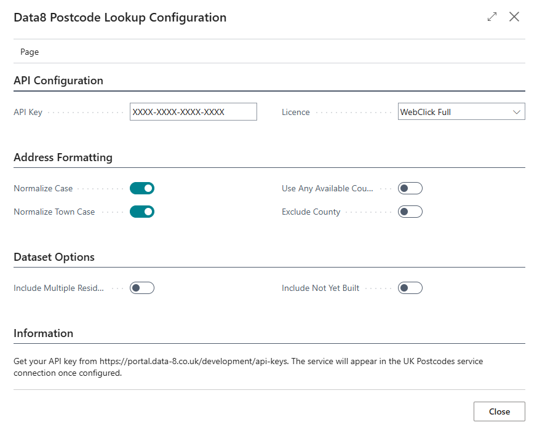The image size is (537, 433).
Task: Turn off Normalize Town Case switch
Action: (142, 212)
